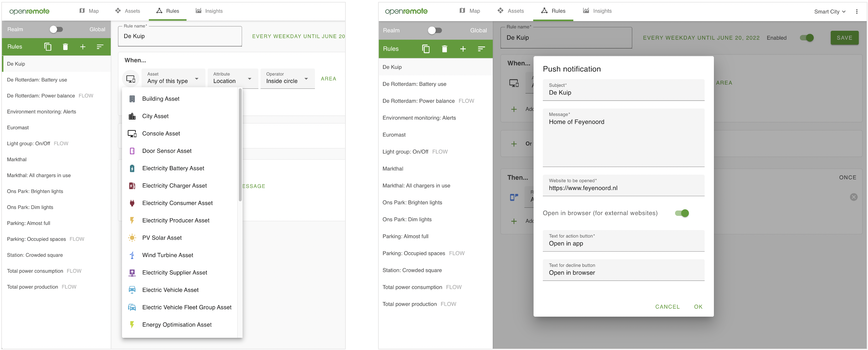Choose Energy Optimisation Asset entry
Screen dimensions: 868x350
[177, 324]
